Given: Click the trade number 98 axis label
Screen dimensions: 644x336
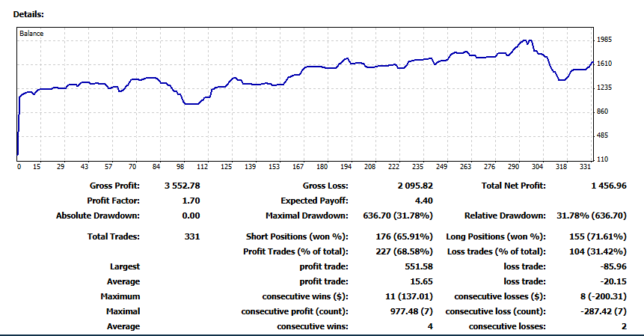Looking at the screenshot, I should click(x=180, y=166).
